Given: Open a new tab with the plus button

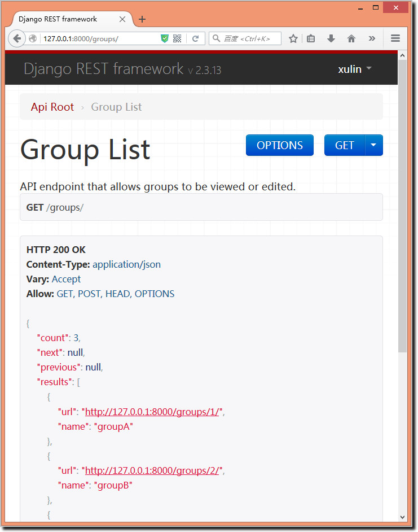Looking at the screenshot, I should tap(142, 19).
